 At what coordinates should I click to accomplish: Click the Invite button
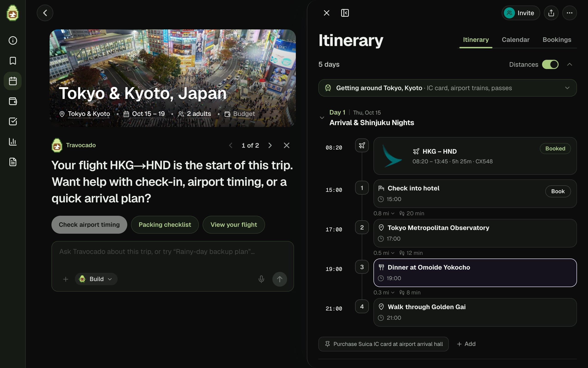(520, 13)
